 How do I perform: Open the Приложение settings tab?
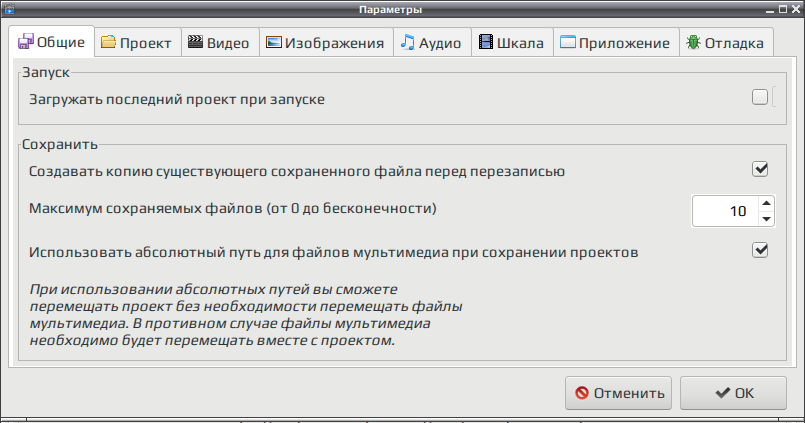click(616, 42)
